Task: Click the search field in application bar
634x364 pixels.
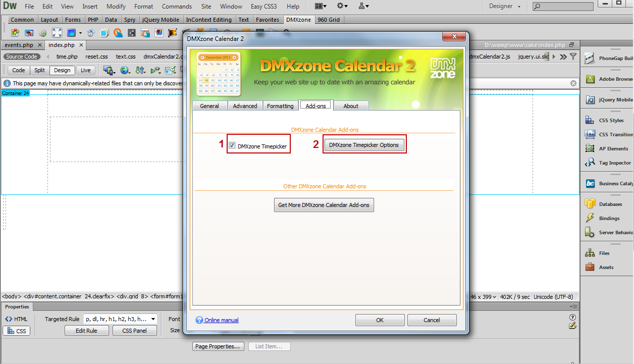Action: [x=564, y=7]
